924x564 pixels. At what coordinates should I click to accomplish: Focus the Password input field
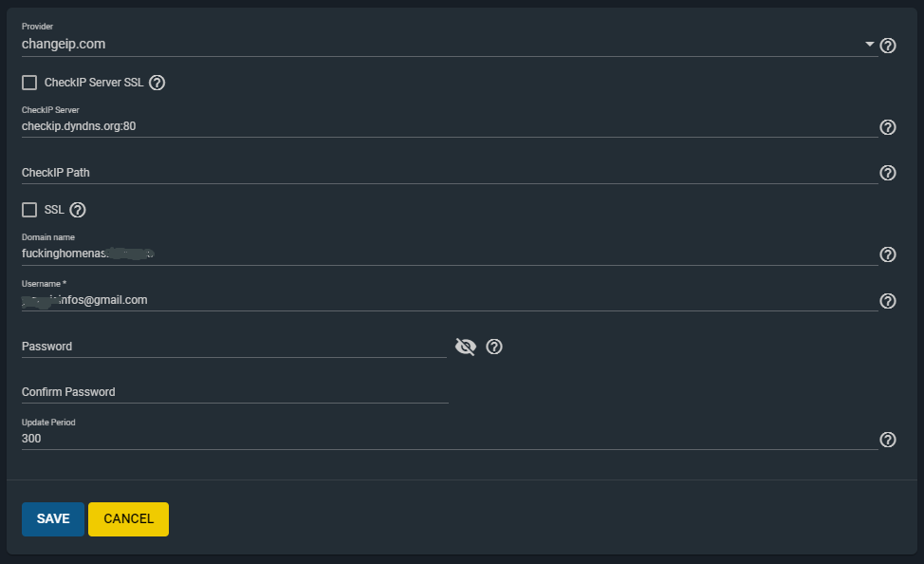[232, 347]
